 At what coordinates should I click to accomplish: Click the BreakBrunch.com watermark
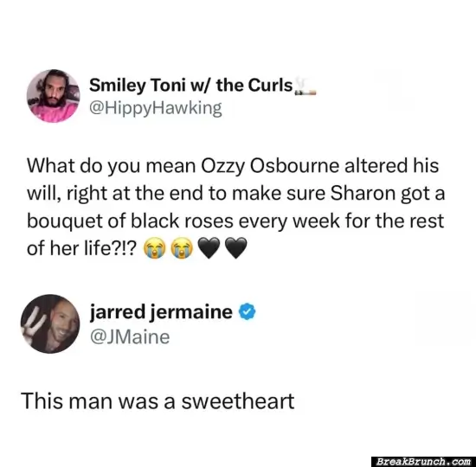(423, 462)
